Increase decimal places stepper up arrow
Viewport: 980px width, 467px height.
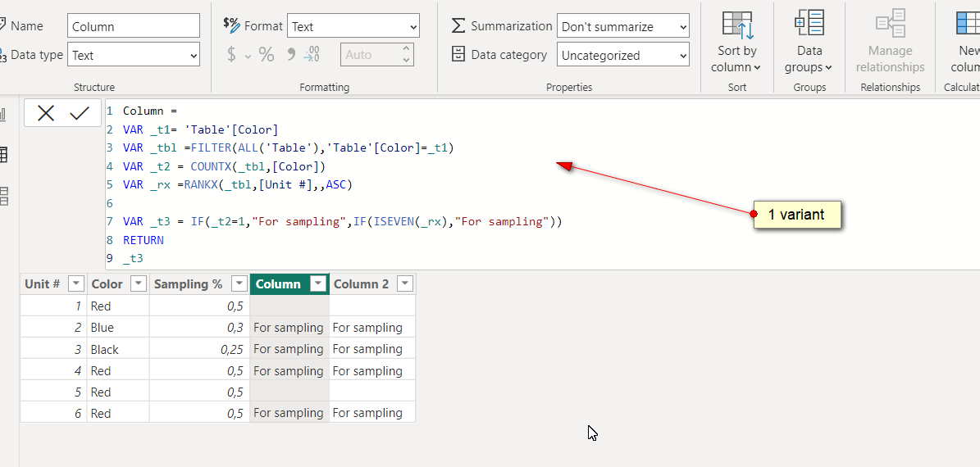pyautogui.click(x=407, y=48)
